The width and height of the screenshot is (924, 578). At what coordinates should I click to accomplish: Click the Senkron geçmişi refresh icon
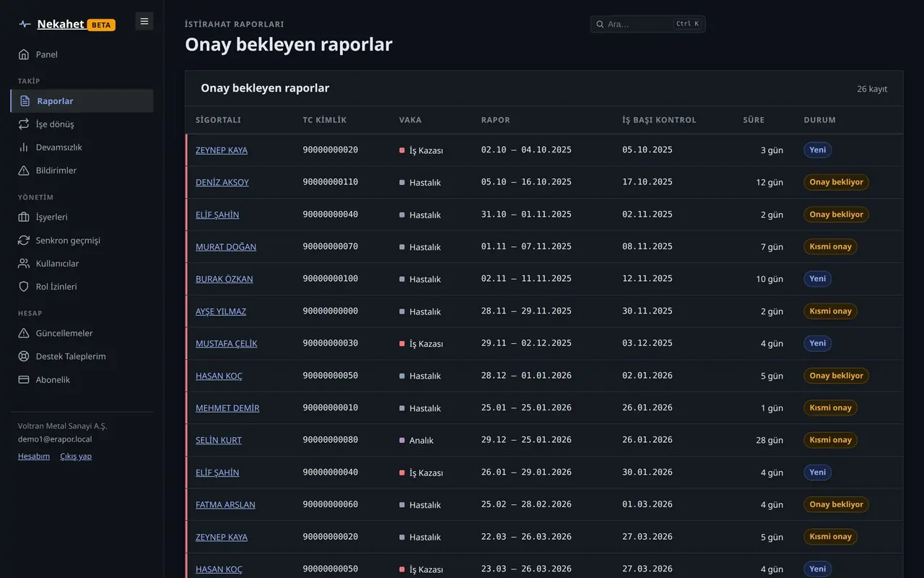pos(24,240)
